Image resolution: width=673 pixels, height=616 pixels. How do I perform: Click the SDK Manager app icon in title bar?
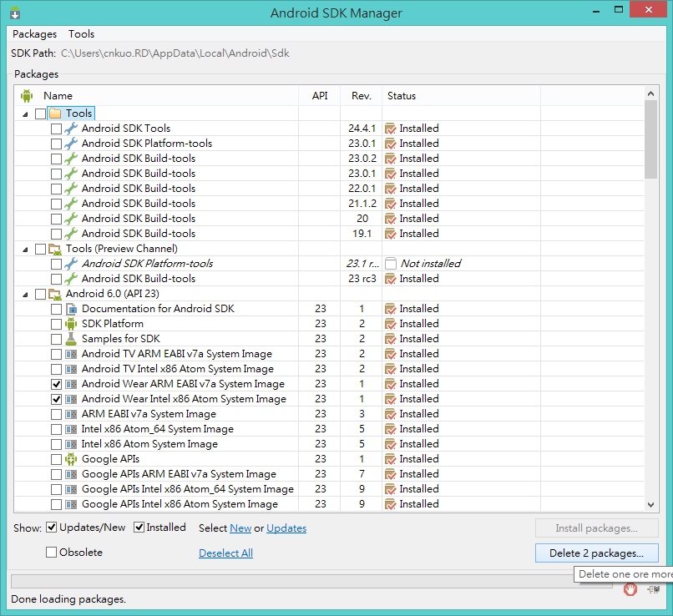(15, 13)
